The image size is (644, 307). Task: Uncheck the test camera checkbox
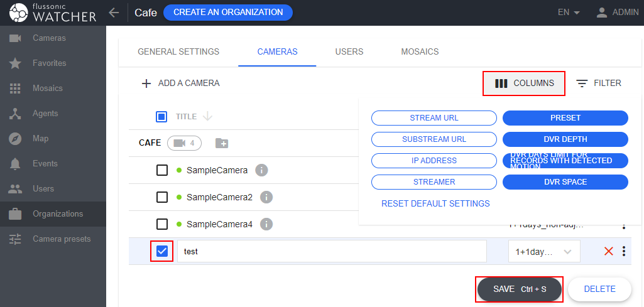pyautogui.click(x=162, y=251)
